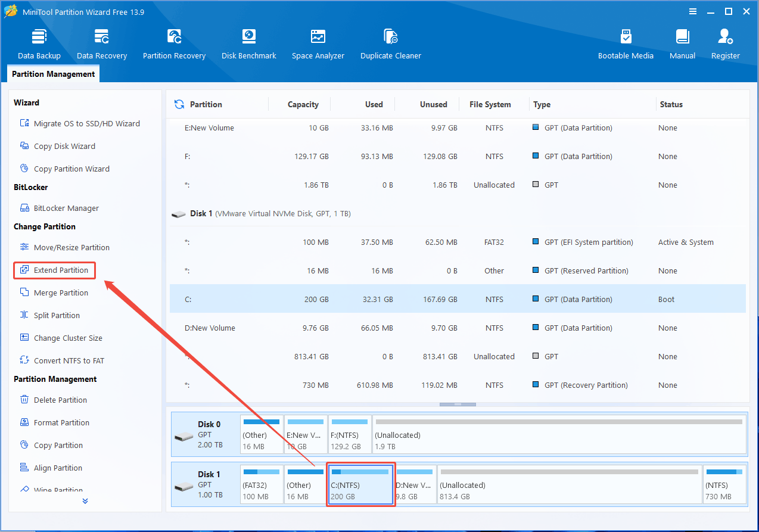This screenshot has height=532, width=759.
Task: Sort by Used column header
Action: tap(374, 104)
